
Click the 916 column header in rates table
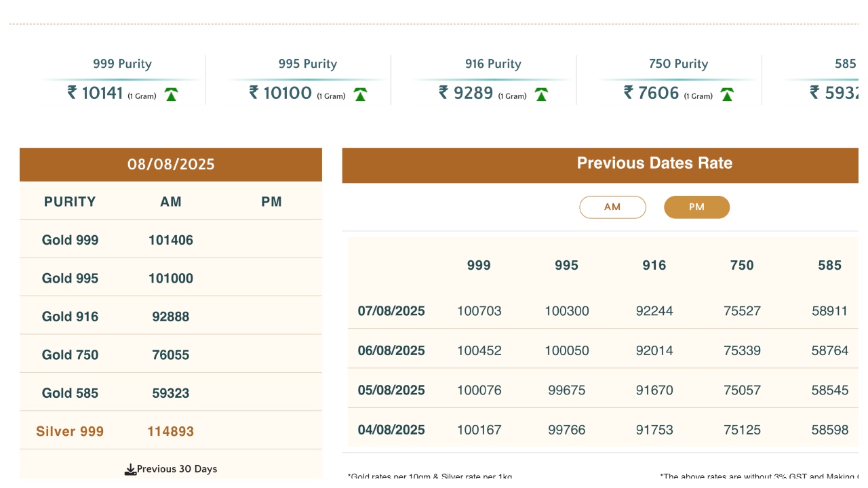pyautogui.click(x=654, y=266)
